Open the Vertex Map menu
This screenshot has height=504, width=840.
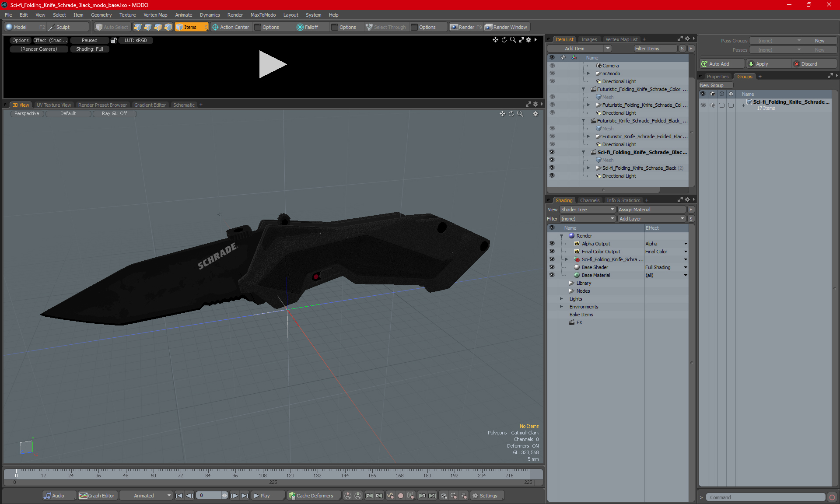point(155,15)
